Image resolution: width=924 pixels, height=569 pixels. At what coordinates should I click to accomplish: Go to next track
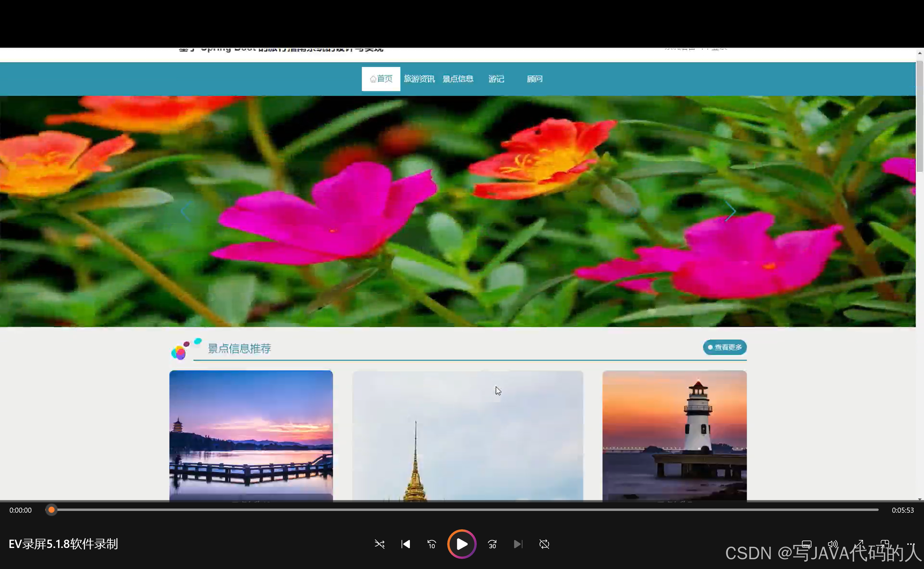coord(518,544)
